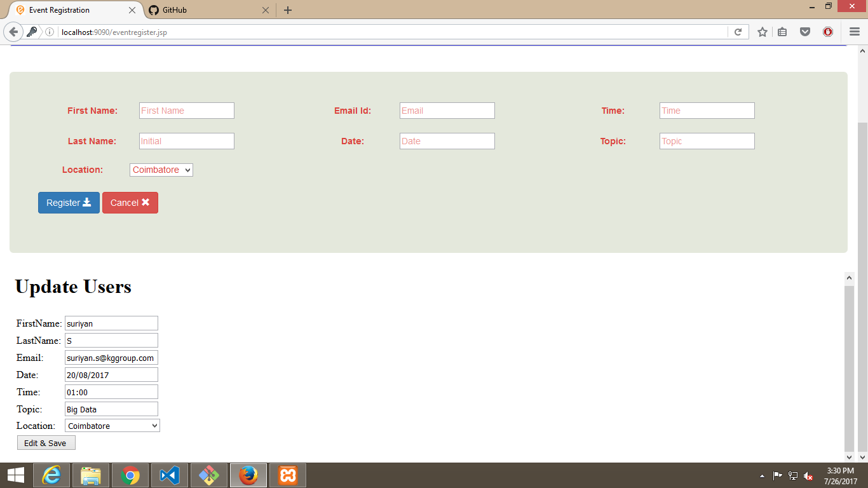
Task: Click the Edit & Save button
Action: click(x=46, y=443)
